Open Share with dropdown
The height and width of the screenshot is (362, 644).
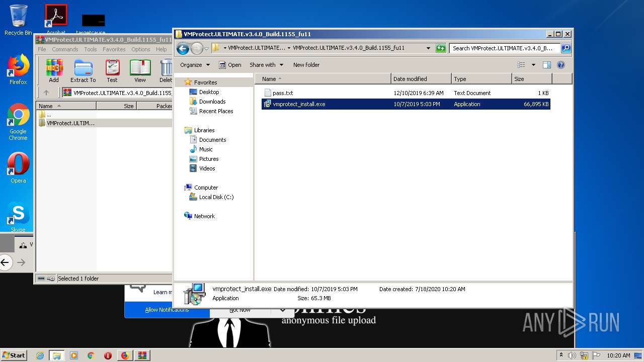pos(266,65)
